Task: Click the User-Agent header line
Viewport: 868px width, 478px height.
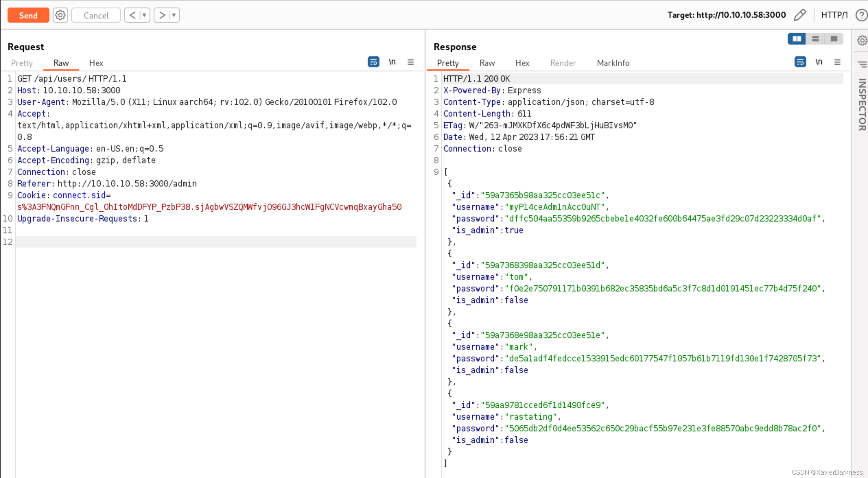Action: 207,102
